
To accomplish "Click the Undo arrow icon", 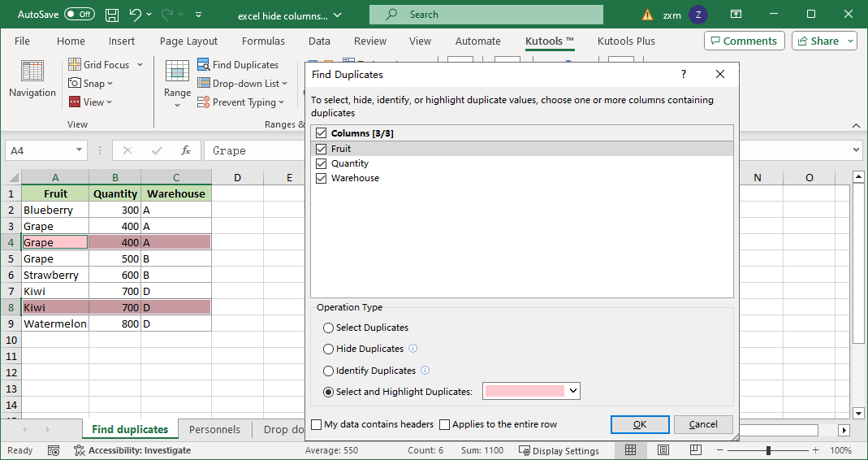I will click(x=136, y=15).
